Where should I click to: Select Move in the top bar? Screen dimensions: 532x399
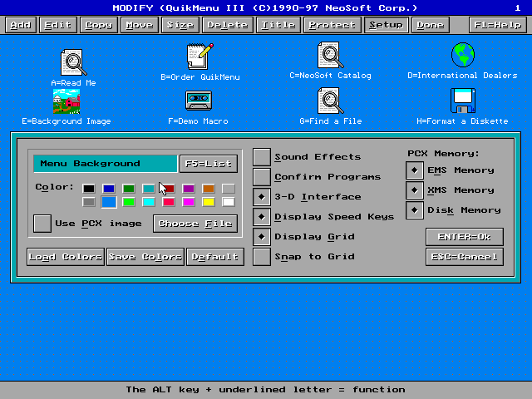tap(140, 25)
